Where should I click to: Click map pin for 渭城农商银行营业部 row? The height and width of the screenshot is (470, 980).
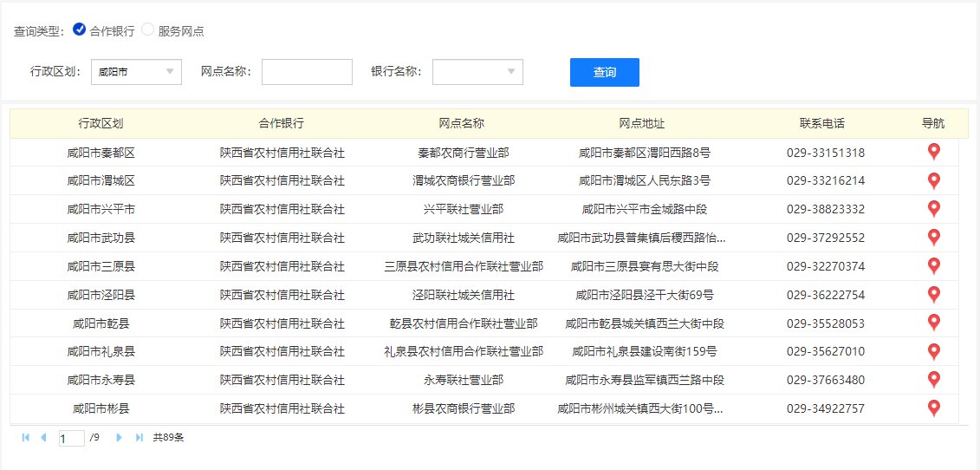click(x=933, y=181)
